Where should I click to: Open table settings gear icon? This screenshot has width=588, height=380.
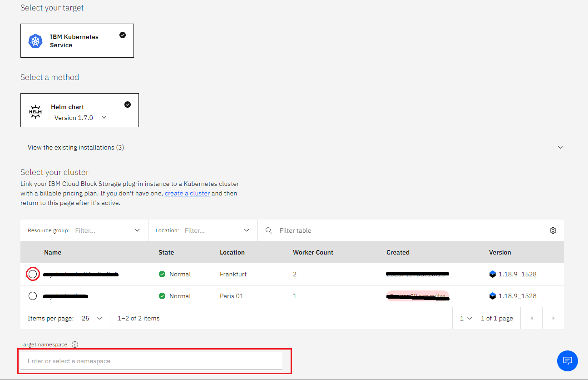553,230
